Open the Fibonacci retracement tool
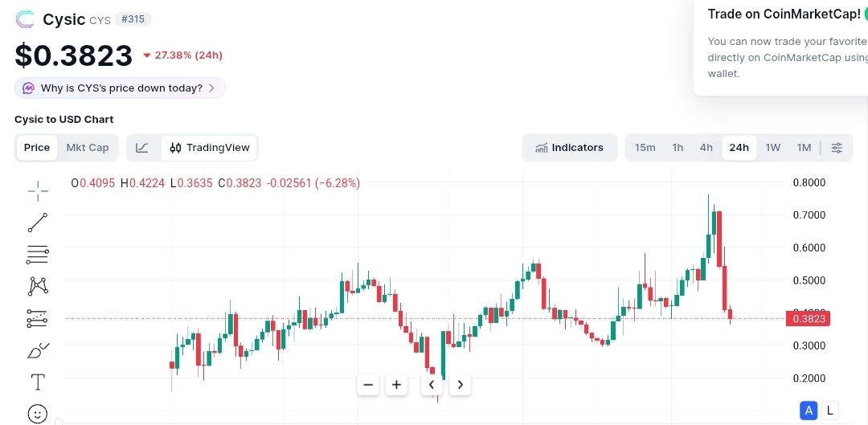Viewport: 868px width, 425px height. click(x=38, y=255)
